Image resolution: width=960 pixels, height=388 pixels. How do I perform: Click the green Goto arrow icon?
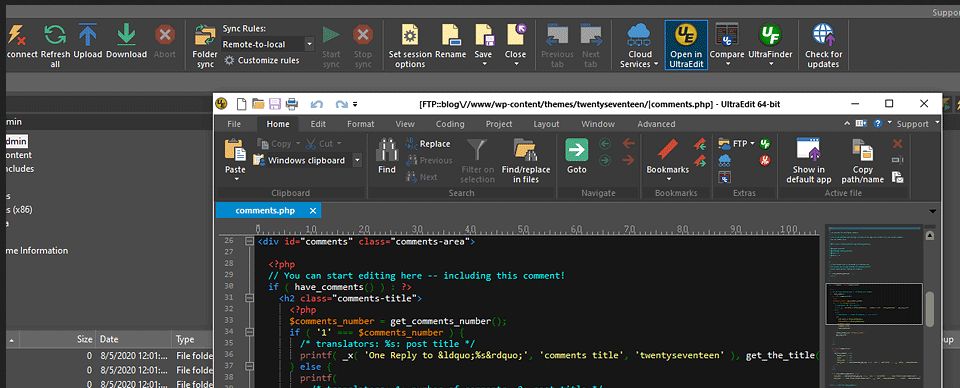pyautogui.click(x=577, y=149)
